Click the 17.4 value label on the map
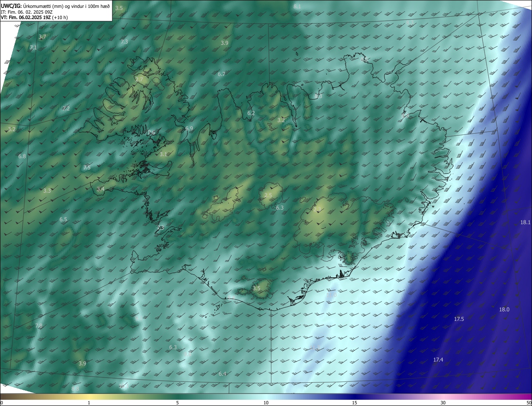Viewport: 532px width, 406px height. click(x=438, y=360)
